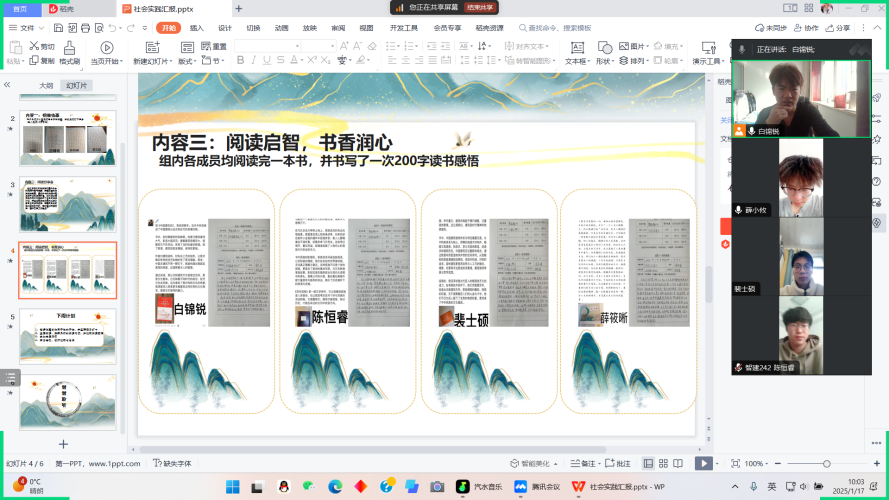Start slideshow from the status bar play icon
The image size is (889, 500).
(704, 464)
